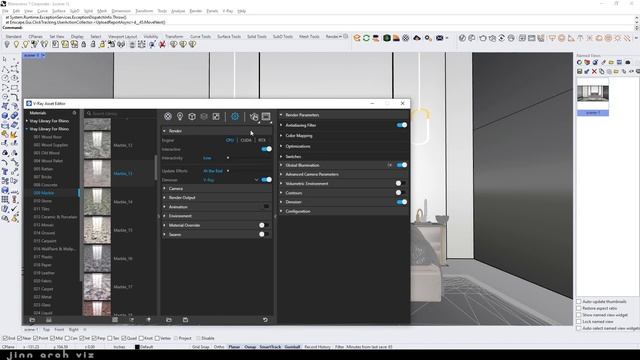Screen dimensions: 640x360
Task: Enable Volumetric Environment switch
Action: click(400, 183)
